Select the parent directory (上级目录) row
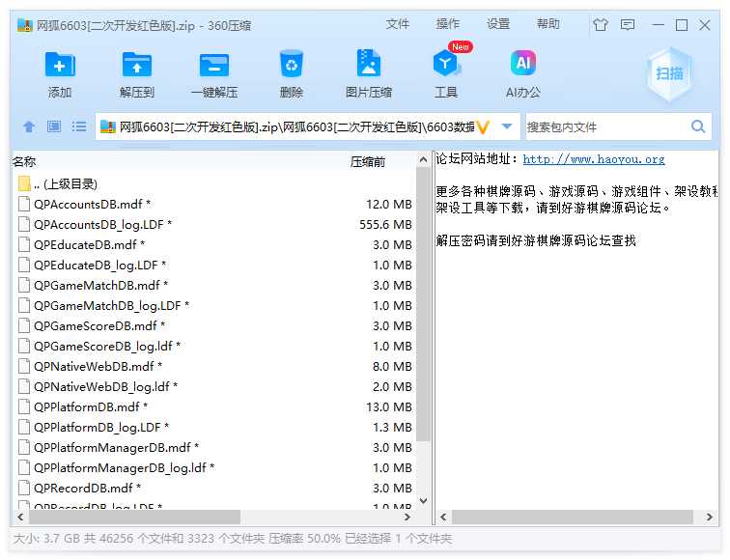Screen dimensions: 730x560 click(x=214, y=183)
